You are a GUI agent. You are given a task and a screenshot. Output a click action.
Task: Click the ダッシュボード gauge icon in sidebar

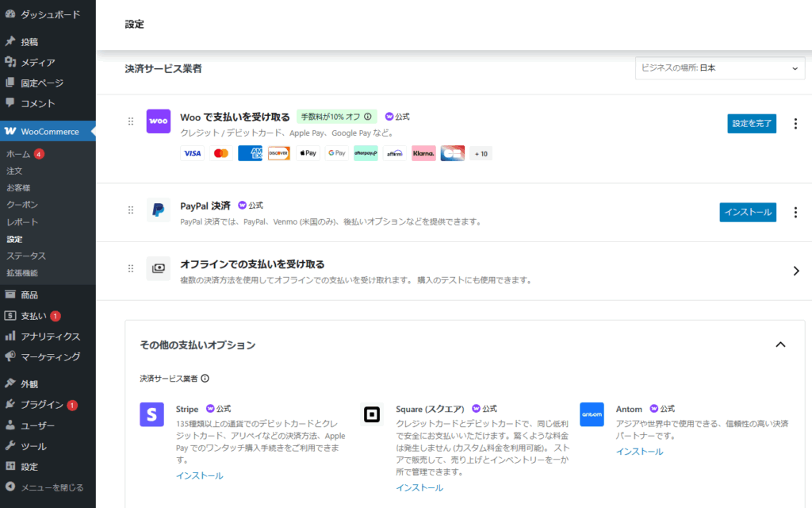tap(10, 14)
